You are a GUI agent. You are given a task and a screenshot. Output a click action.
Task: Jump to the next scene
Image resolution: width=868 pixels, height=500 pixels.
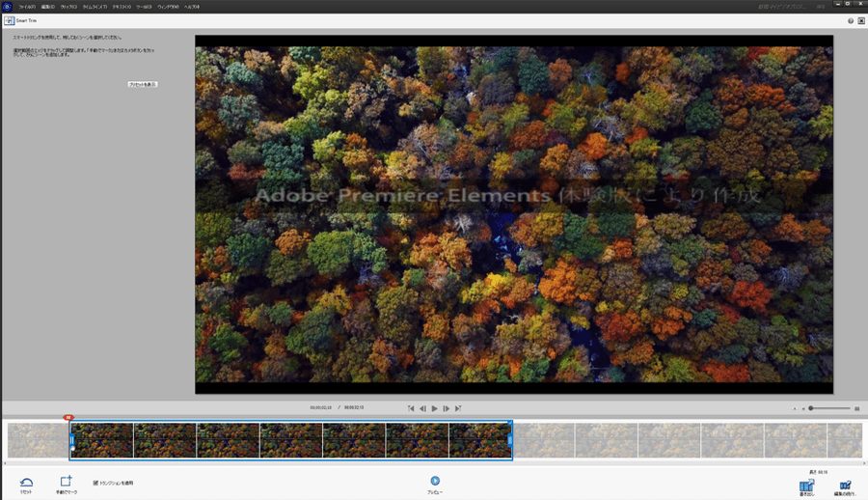458,408
